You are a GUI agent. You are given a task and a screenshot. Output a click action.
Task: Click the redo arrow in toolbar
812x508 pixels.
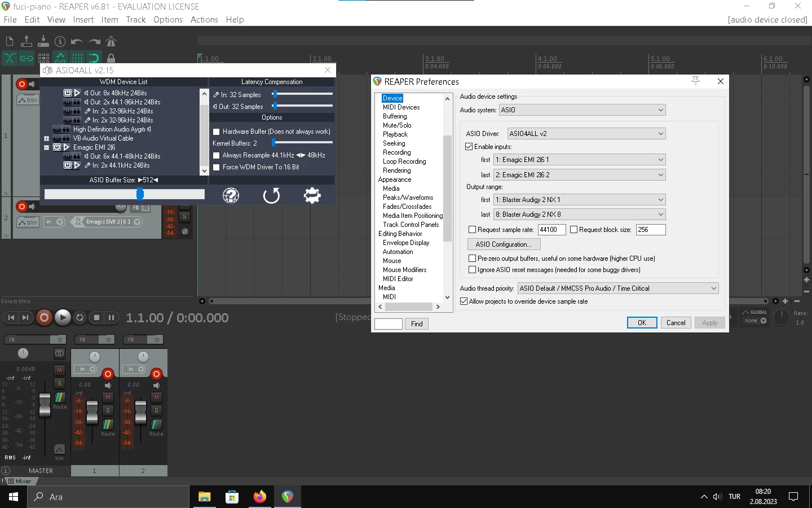coord(94,41)
